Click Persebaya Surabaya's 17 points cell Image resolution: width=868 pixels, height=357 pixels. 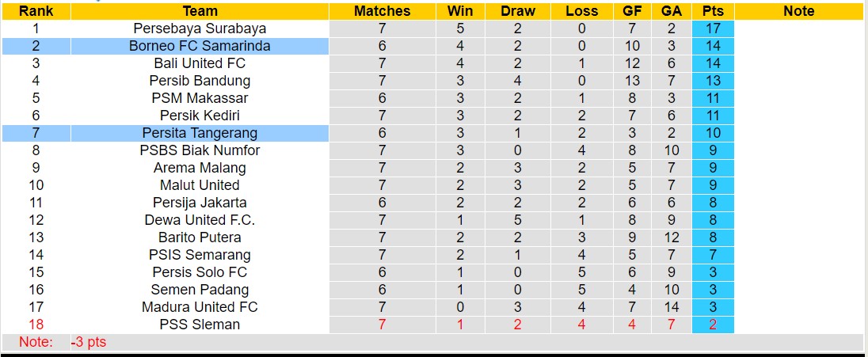pyautogui.click(x=713, y=28)
